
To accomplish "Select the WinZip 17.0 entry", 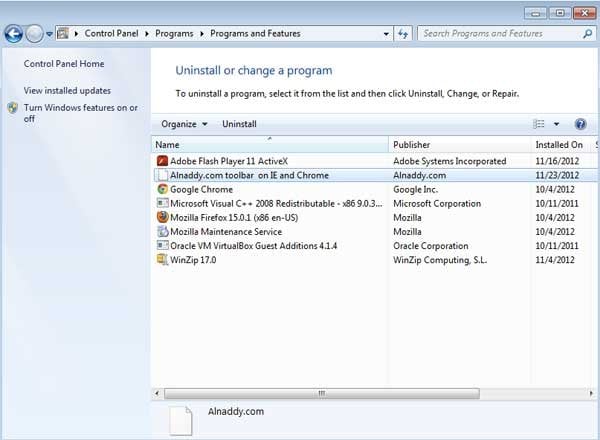I will (193, 260).
